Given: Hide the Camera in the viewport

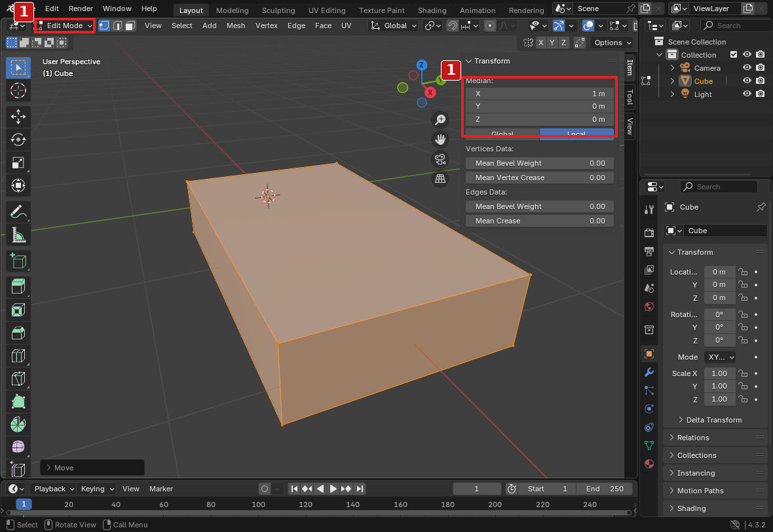Looking at the screenshot, I should [747, 67].
